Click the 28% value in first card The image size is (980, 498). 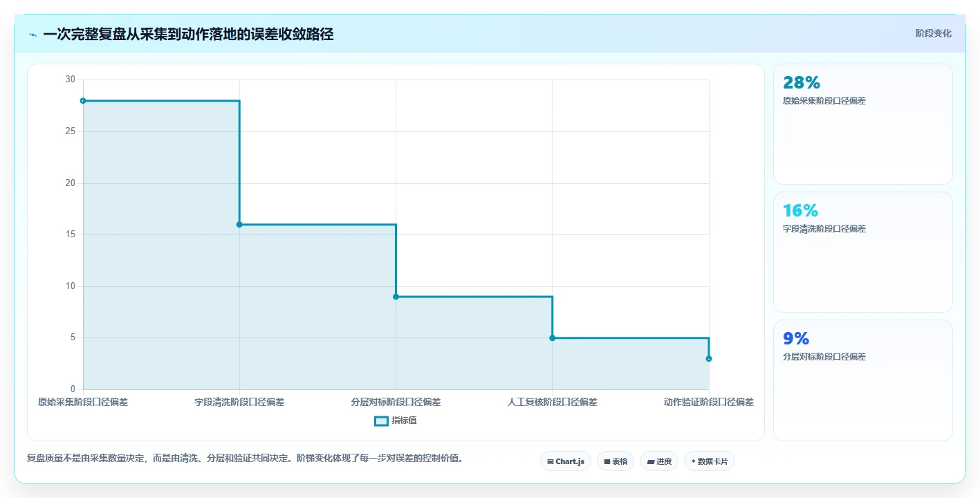click(x=802, y=82)
